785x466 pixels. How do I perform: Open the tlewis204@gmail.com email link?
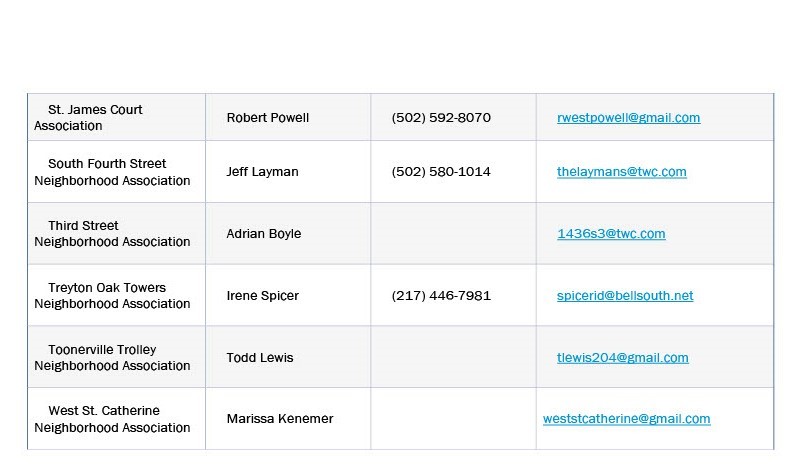[622, 358]
